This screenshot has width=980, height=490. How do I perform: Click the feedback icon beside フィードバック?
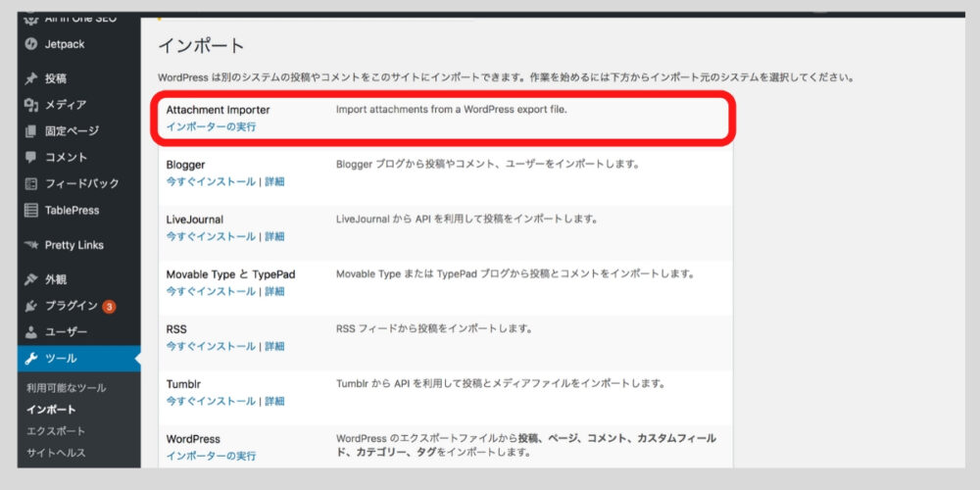(30, 184)
